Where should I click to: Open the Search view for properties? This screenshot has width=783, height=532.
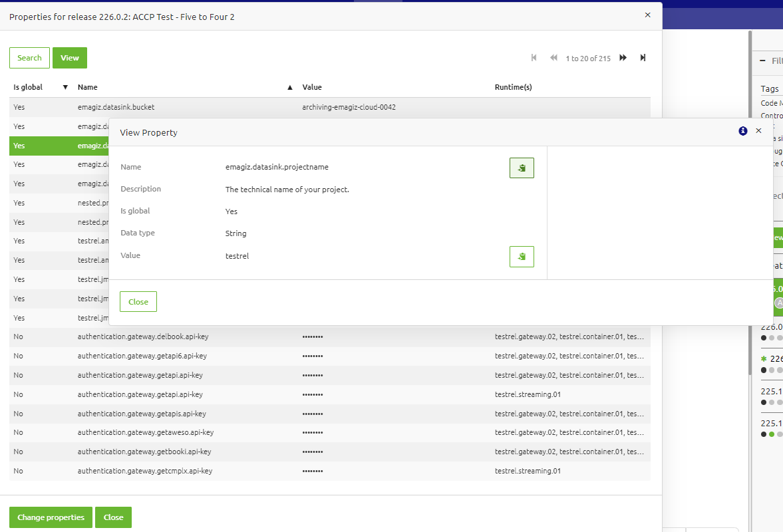29,58
